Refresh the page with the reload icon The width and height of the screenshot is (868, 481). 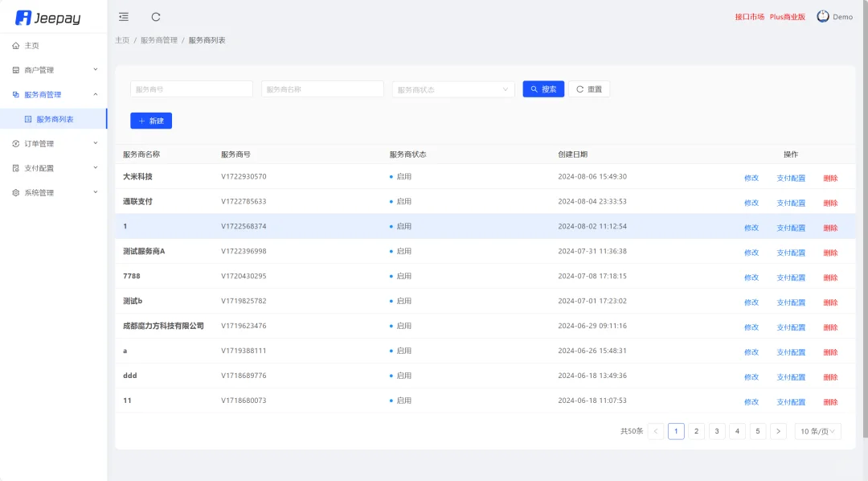(x=155, y=16)
